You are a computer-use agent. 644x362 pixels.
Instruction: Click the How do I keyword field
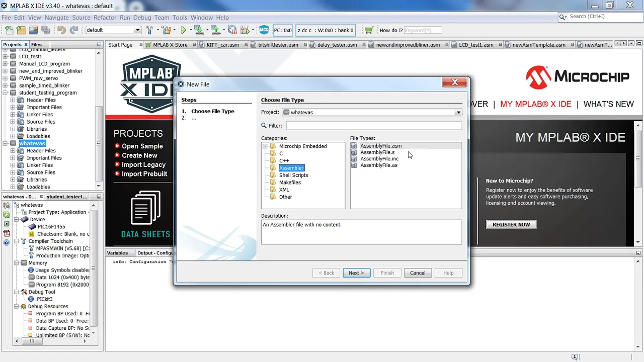pos(423,30)
